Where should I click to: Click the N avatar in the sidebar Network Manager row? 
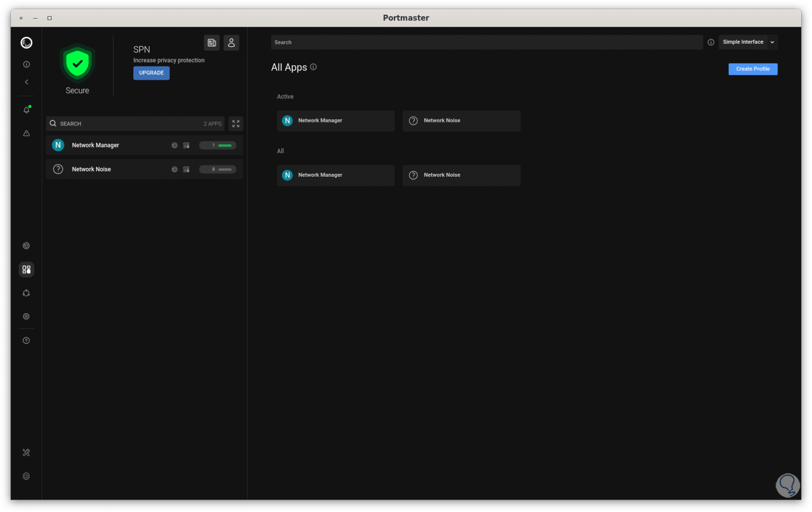(58, 145)
